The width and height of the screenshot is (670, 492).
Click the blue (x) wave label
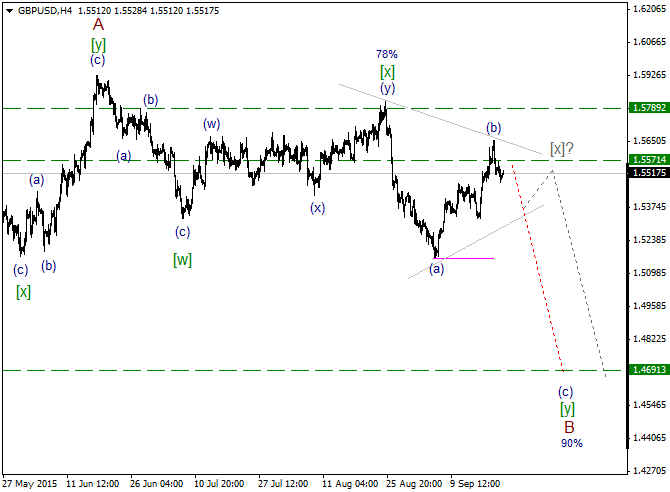coord(317,208)
